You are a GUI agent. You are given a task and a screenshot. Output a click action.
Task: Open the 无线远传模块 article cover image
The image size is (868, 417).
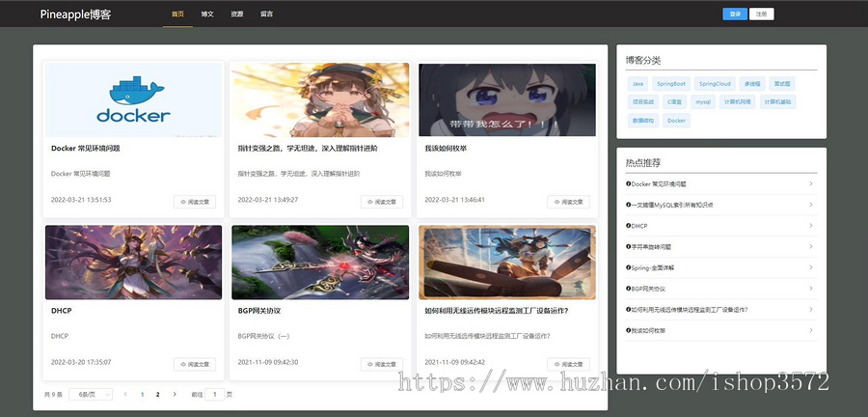507,262
